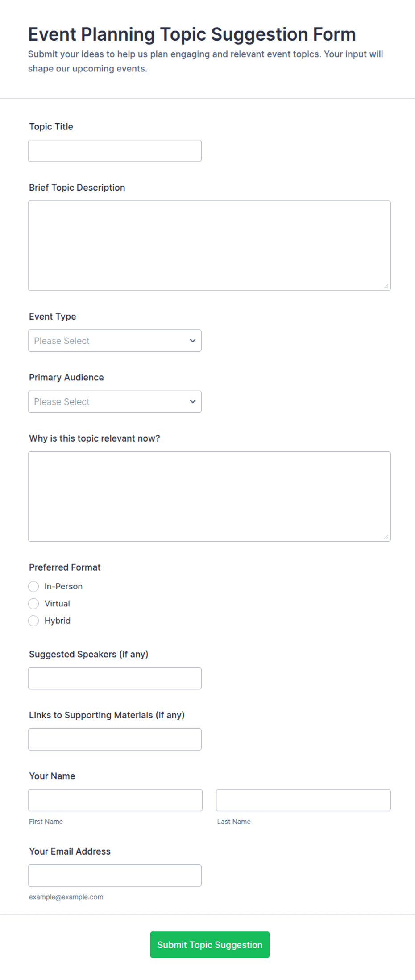Focus the topic relevance textarea
This screenshot has width=415, height=980.
coord(209,496)
